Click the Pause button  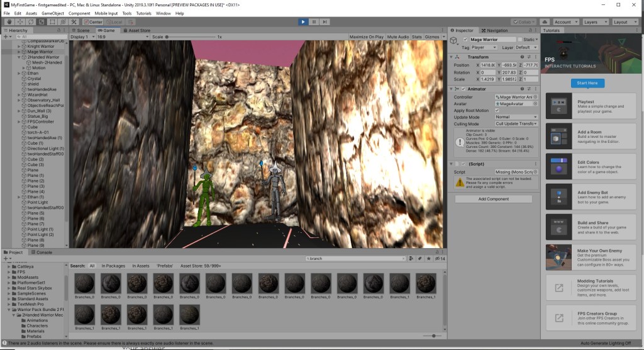pyautogui.click(x=314, y=22)
